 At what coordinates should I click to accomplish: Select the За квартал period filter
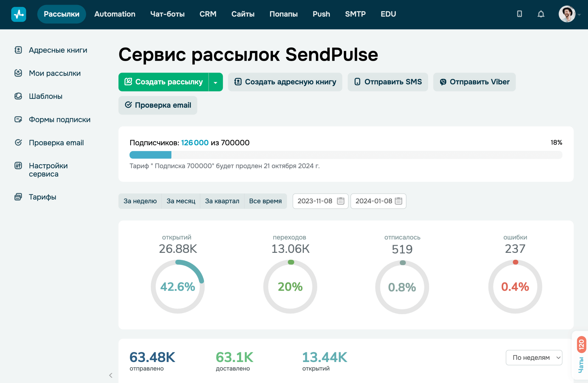pos(222,201)
